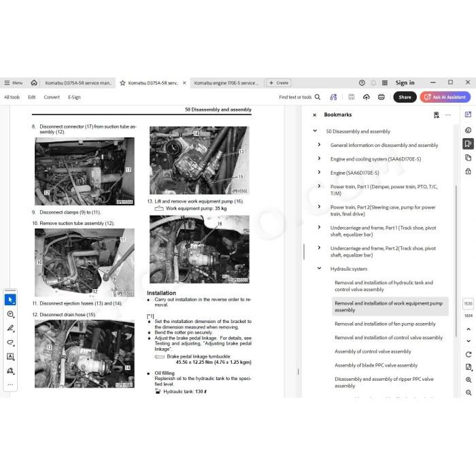Open Bookmarks panel options ellipsis
This screenshot has height=476, width=476.
coord(447,115)
